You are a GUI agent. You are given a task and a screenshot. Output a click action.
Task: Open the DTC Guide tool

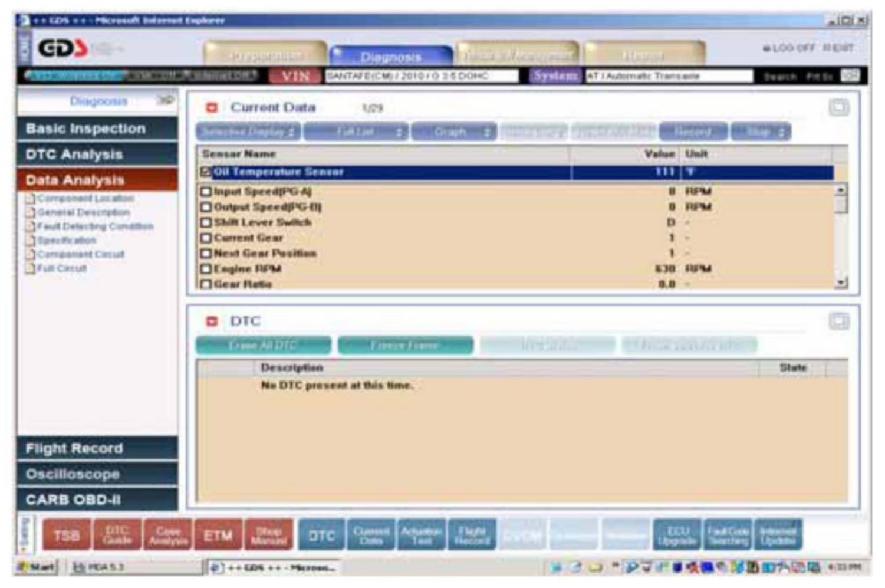click(117, 536)
